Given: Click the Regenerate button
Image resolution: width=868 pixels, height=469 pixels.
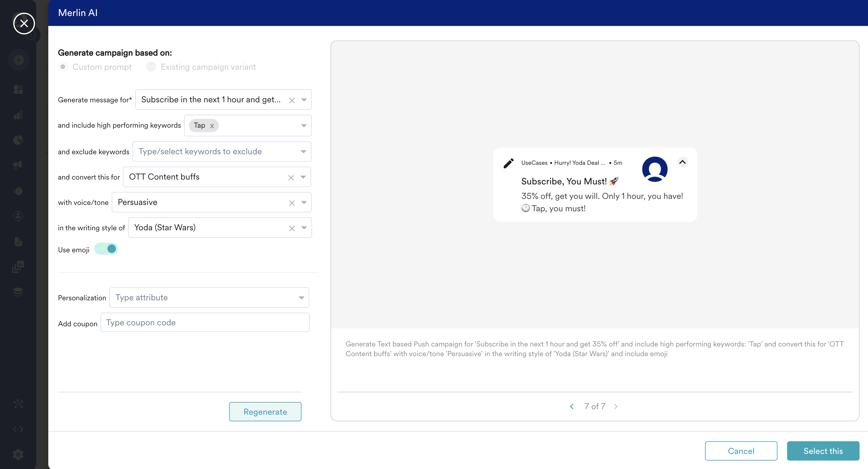Looking at the screenshot, I should (x=265, y=412).
